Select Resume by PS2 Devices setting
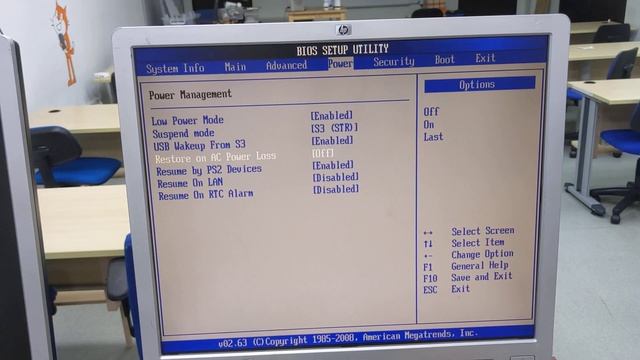 209,170
